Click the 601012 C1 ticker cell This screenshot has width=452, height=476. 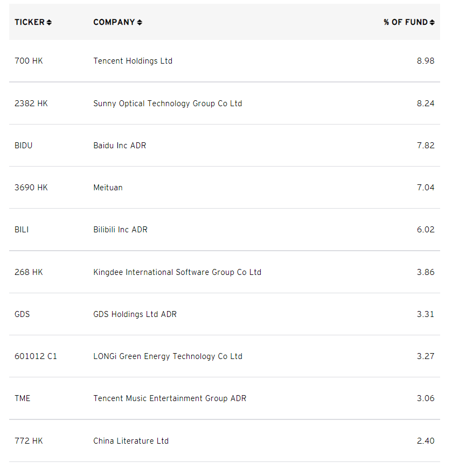tap(36, 356)
